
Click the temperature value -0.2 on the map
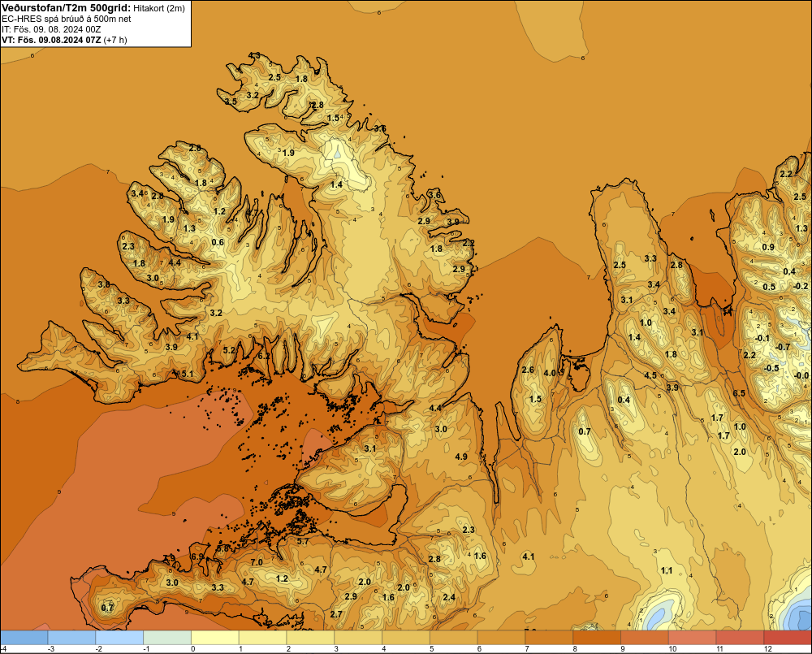point(801,286)
